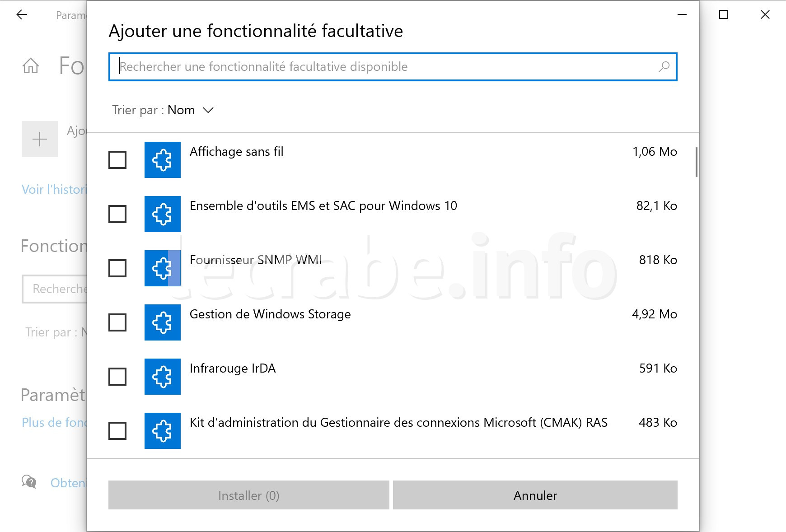Enable the Fournisseur SNMP WMI checkbox
The width and height of the screenshot is (786, 532).
(117, 268)
